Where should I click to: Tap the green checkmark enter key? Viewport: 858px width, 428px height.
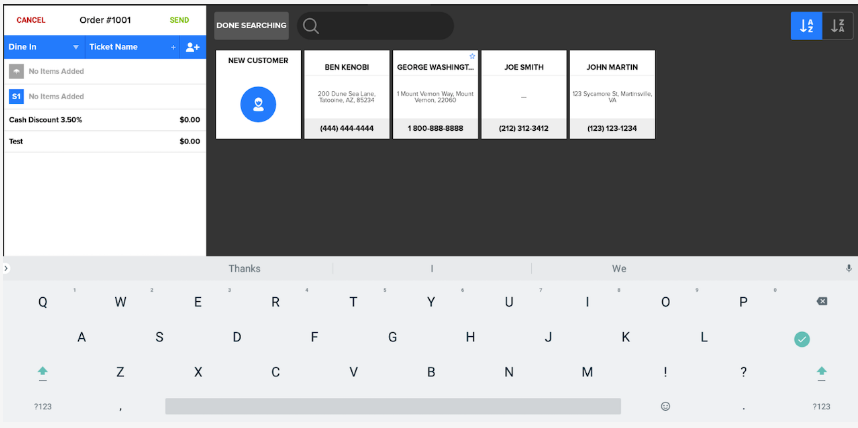[x=801, y=339]
